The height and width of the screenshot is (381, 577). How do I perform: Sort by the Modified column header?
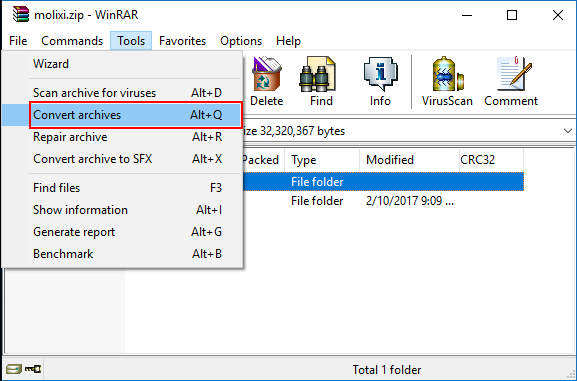click(x=409, y=160)
